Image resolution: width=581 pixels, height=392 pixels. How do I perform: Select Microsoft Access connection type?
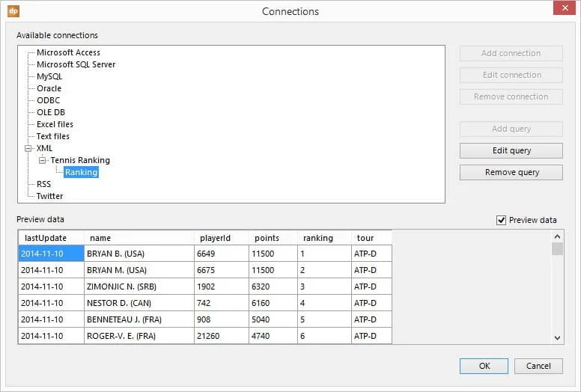[x=68, y=52]
